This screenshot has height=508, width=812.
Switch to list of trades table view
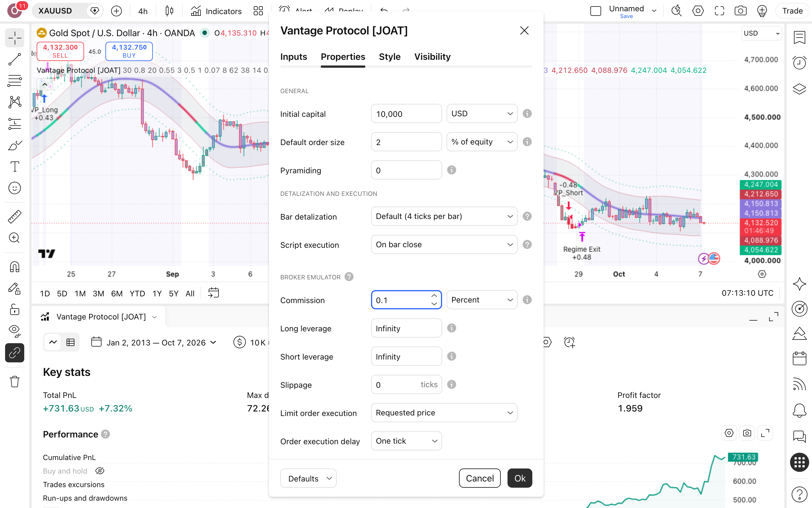(70, 342)
